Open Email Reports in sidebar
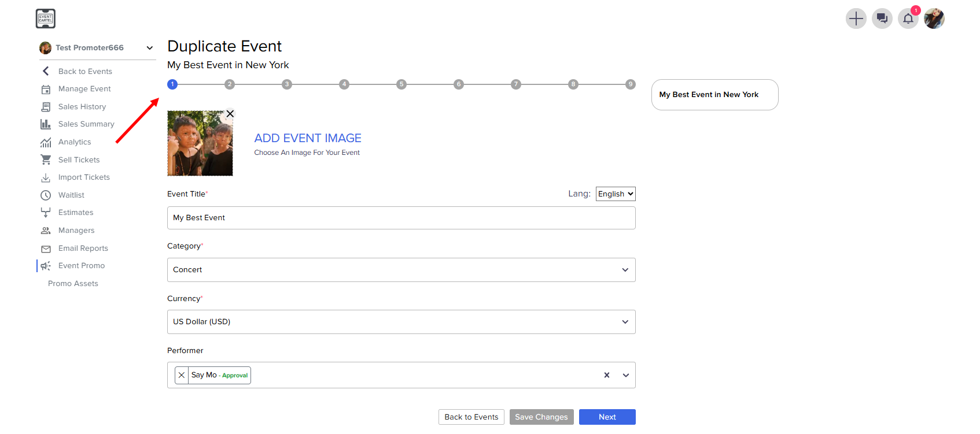Screen dimensions: 980x434 pyautogui.click(x=83, y=248)
